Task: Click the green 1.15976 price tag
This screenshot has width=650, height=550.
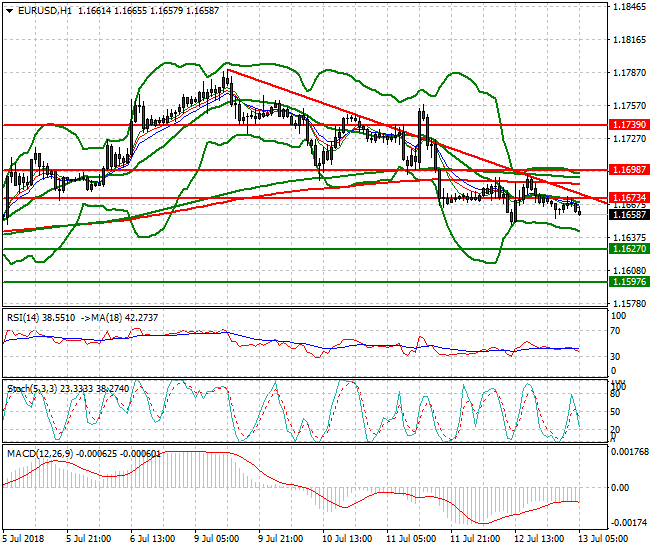Action: [x=628, y=282]
